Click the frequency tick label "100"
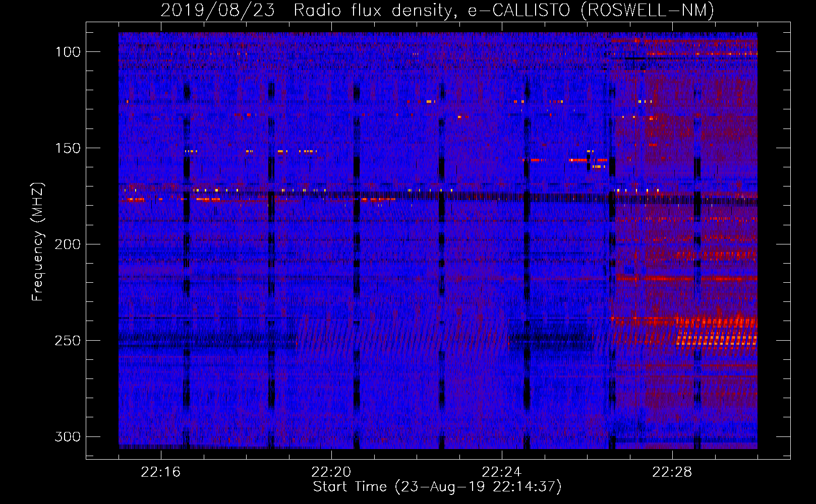 [68, 52]
